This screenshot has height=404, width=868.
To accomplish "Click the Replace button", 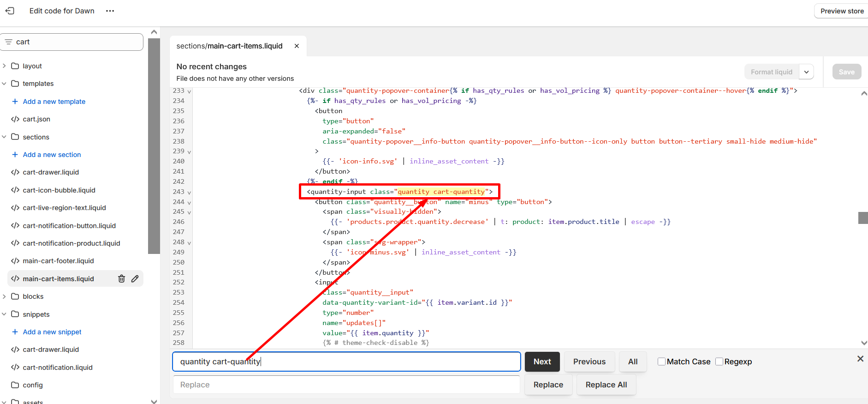I will coord(548,385).
